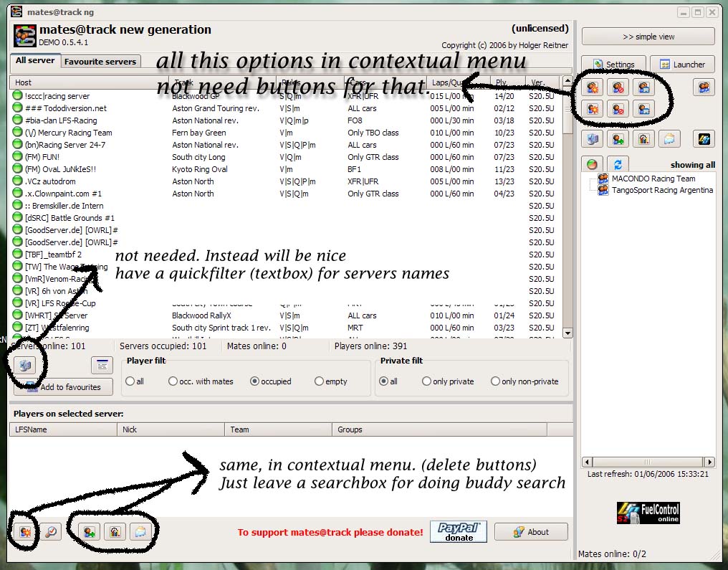Click the envelope message icon below players list

point(140,531)
